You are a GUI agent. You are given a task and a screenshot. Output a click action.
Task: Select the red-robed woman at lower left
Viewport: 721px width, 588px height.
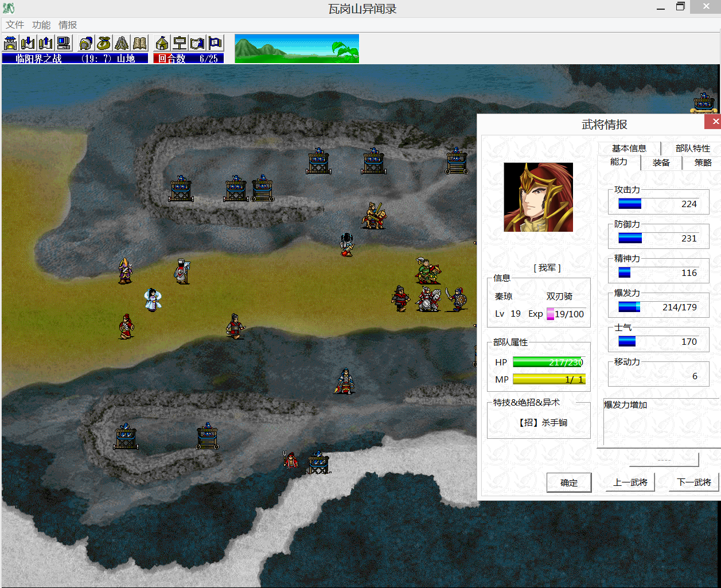(x=126, y=326)
